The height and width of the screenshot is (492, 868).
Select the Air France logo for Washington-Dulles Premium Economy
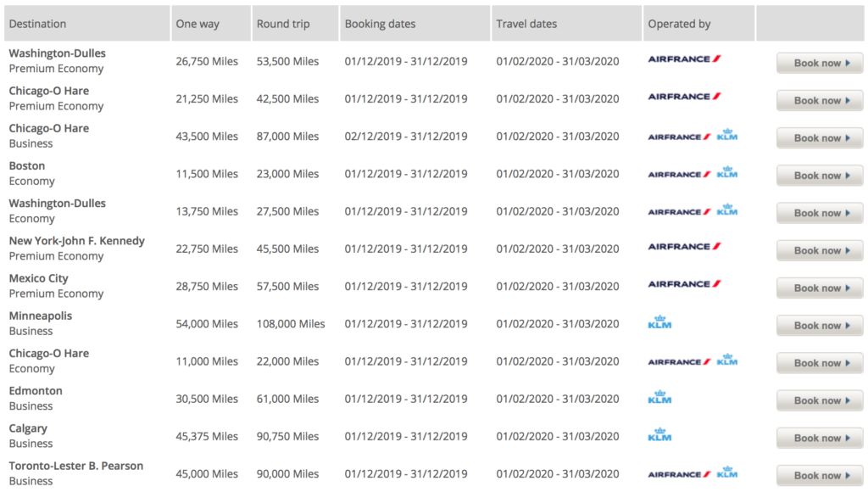coord(683,59)
